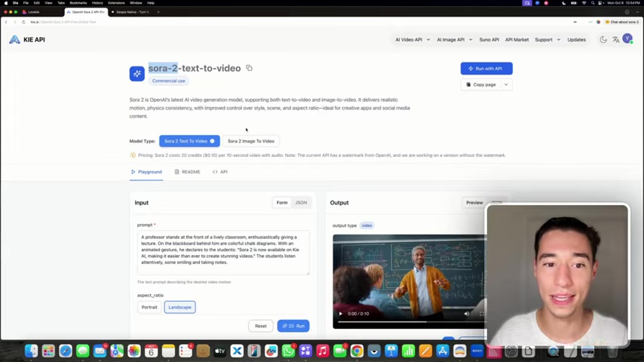The image size is (644, 362).
Task: Expand the AI Video API dropdown
Action: [x=412, y=39]
